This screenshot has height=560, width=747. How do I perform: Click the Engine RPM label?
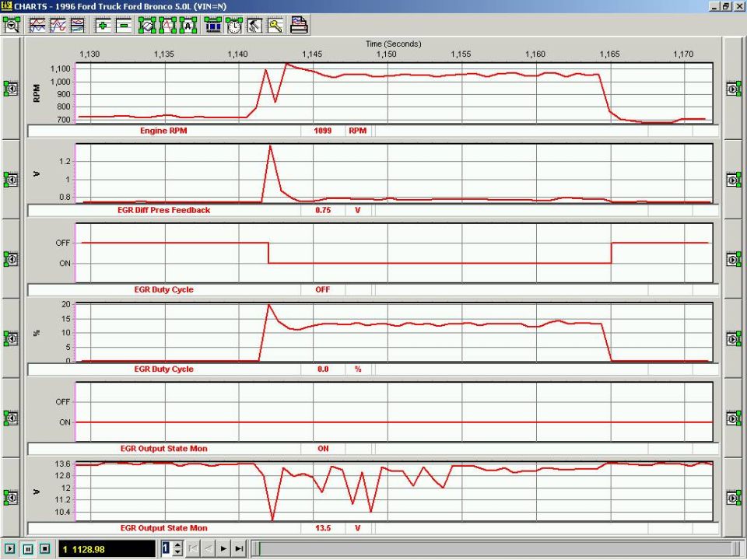tap(163, 131)
